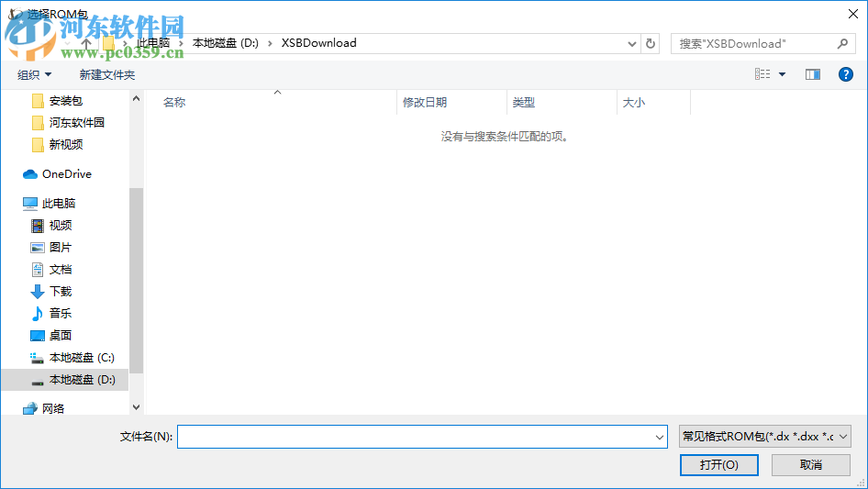Screen dimensions: 868x489
Task: Expand chevron after 本地磁盘 (D:) breadcrumb
Action: [x=270, y=43]
